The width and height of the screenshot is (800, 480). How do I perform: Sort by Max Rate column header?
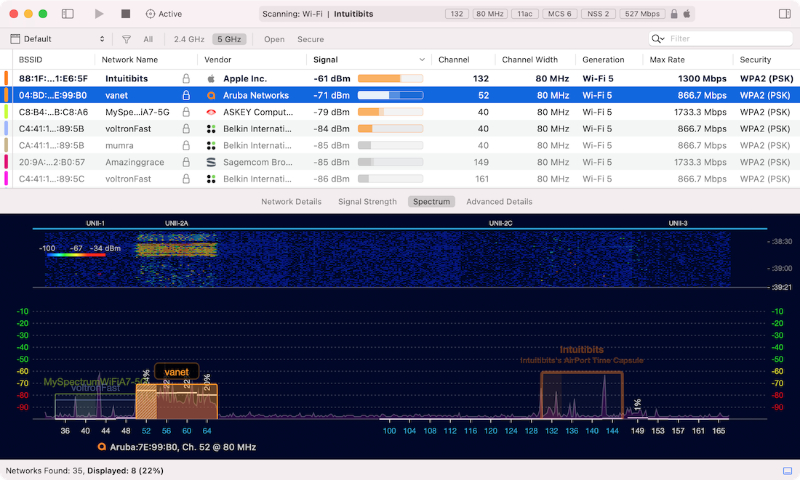pos(667,60)
